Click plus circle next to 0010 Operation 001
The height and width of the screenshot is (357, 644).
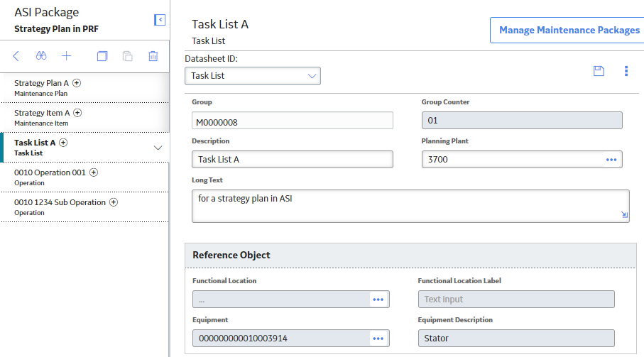(94, 172)
